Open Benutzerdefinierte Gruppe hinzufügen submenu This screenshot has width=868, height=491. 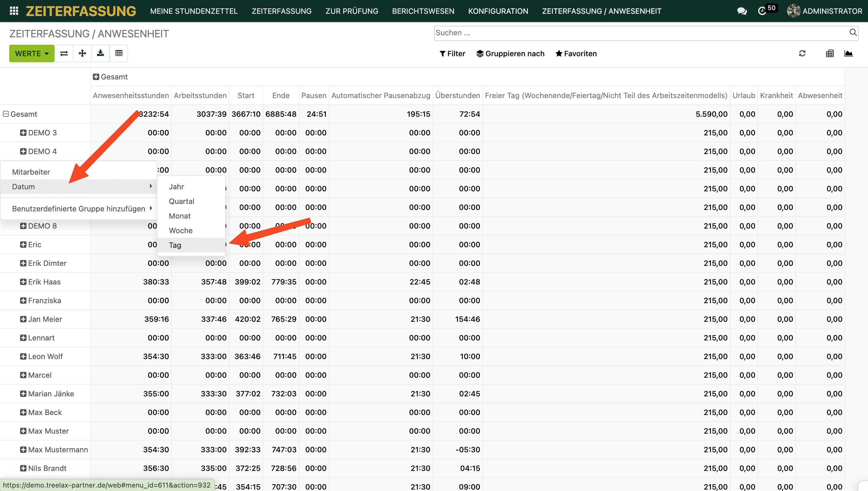click(x=79, y=209)
